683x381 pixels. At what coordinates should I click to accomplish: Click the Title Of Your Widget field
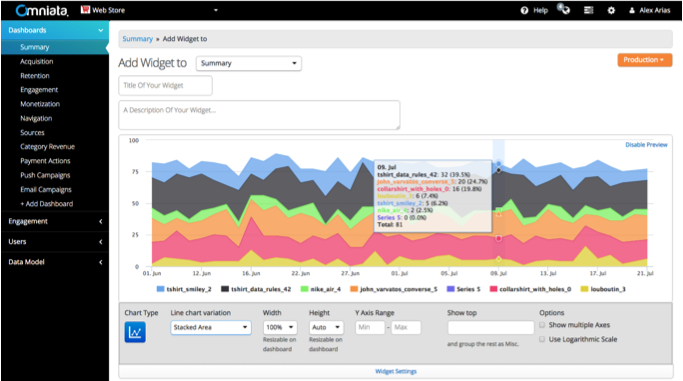(166, 85)
